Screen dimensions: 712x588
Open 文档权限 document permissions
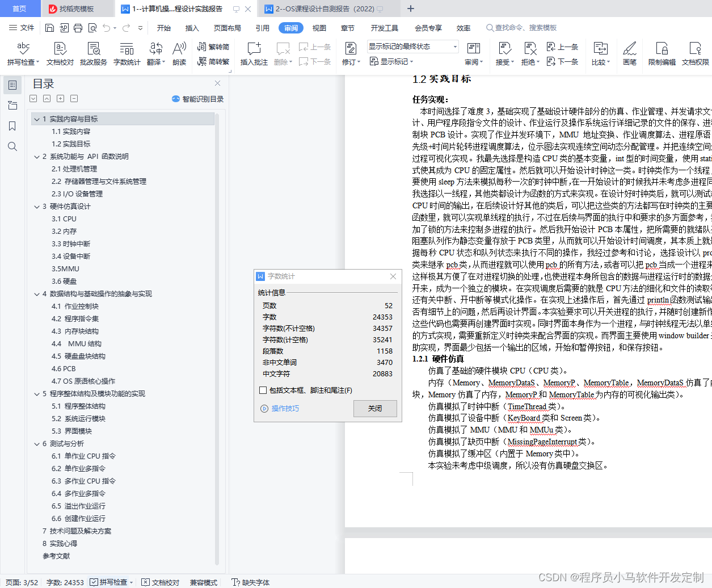point(695,53)
